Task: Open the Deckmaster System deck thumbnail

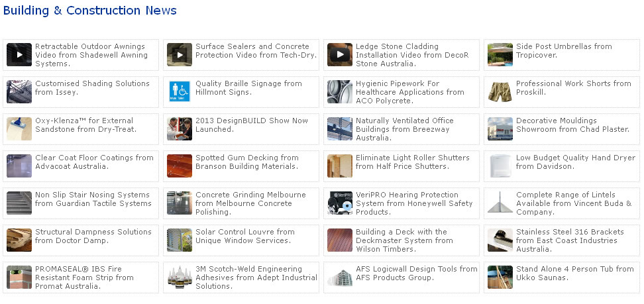Action: click(340, 240)
